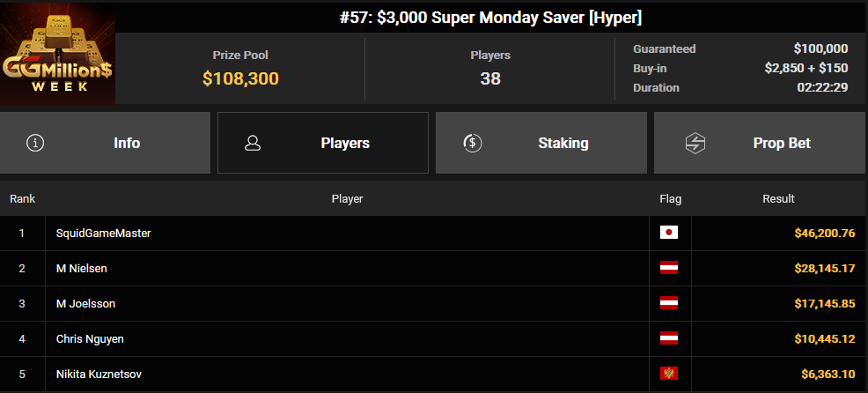This screenshot has height=393, width=868.
Task: Select player M Joelsson
Action: [x=85, y=304]
